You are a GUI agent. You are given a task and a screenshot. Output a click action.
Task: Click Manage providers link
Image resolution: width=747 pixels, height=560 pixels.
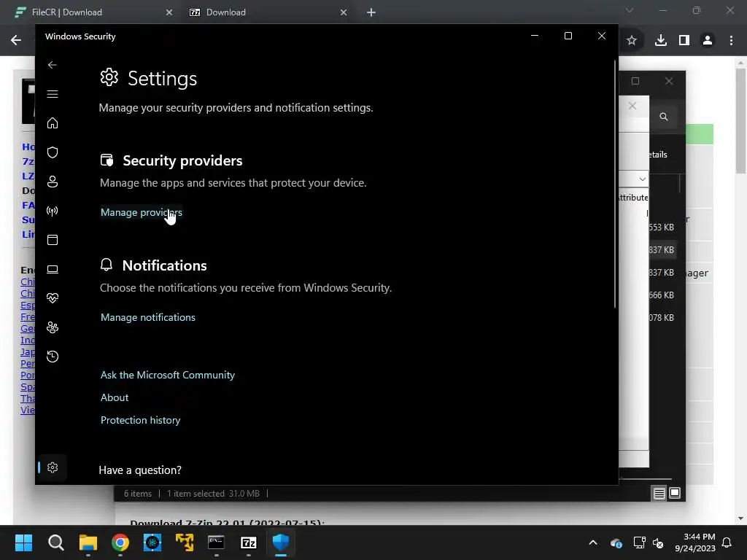pos(142,212)
